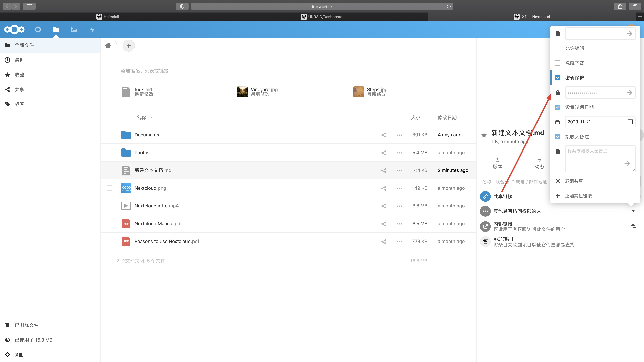This screenshot has width=644, height=362.
Task: Open the Activity lightning icon in the header
Action: 92,29
